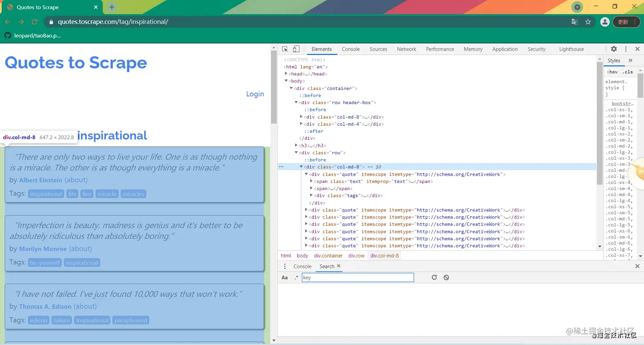Click the address bar URL
644x345 pixels.
tap(113, 22)
